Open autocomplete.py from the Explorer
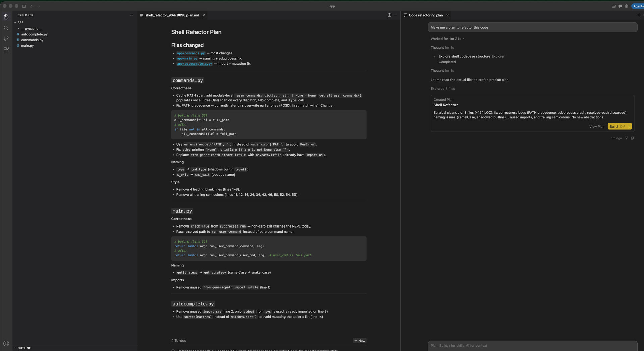 click(x=34, y=34)
